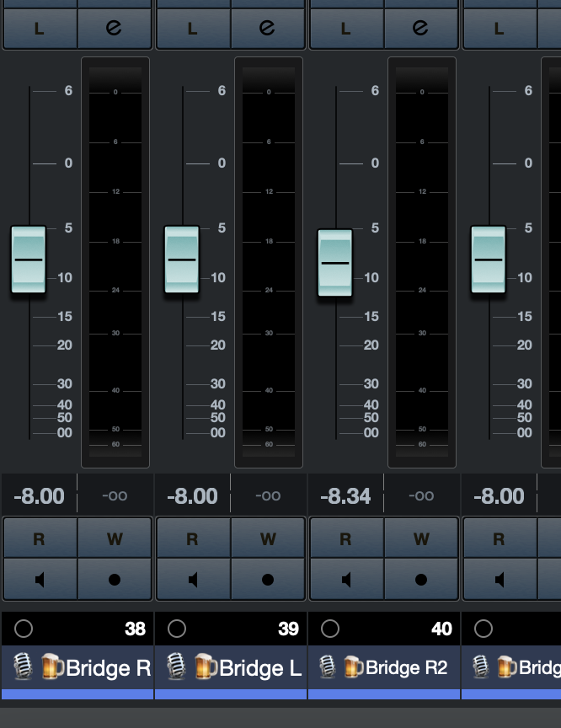Enable Read automation on Bridge L

pos(193,538)
